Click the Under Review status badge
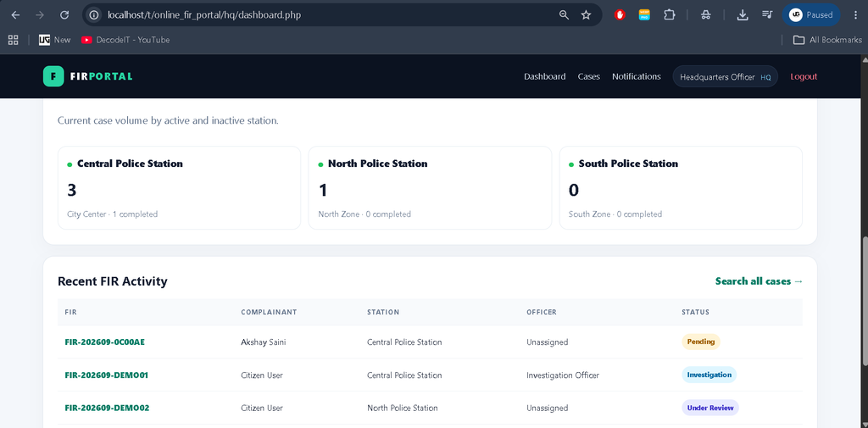The height and width of the screenshot is (428, 868). pyautogui.click(x=710, y=408)
